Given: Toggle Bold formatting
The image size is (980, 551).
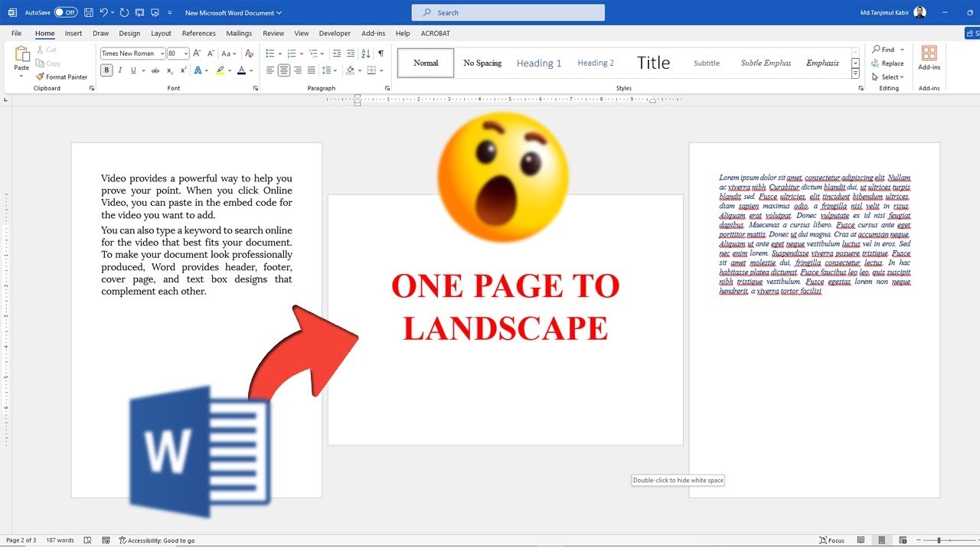Looking at the screenshot, I should click(106, 70).
